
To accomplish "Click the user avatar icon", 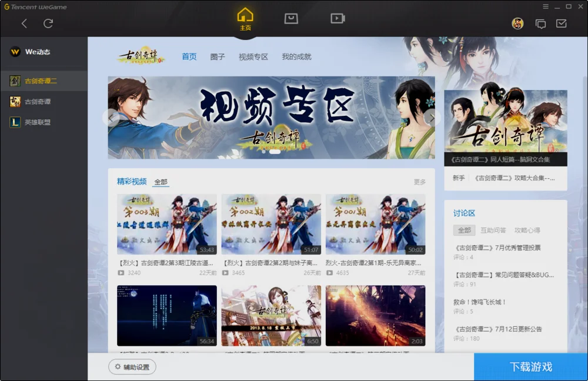I will click(517, 25).
